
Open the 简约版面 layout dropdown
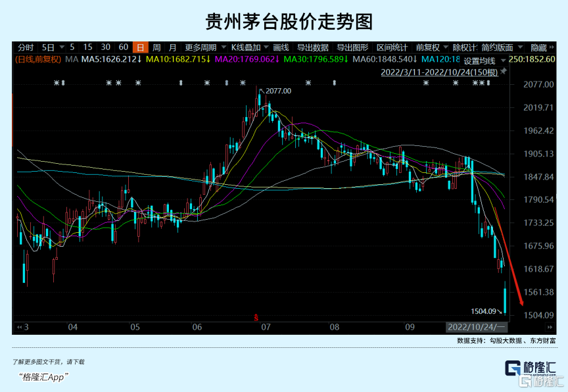pos(521,47)
